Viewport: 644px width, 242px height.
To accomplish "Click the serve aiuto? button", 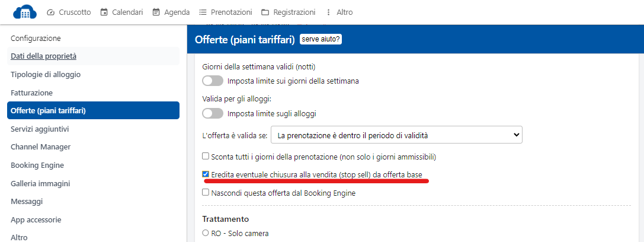I will click(x=321, y=39).
